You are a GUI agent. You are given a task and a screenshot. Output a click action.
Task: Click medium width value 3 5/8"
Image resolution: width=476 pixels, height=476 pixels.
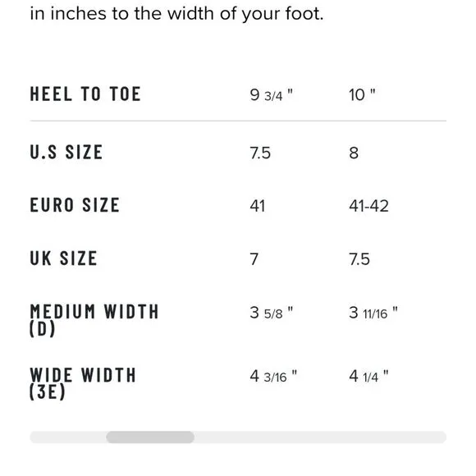point(272,313)
